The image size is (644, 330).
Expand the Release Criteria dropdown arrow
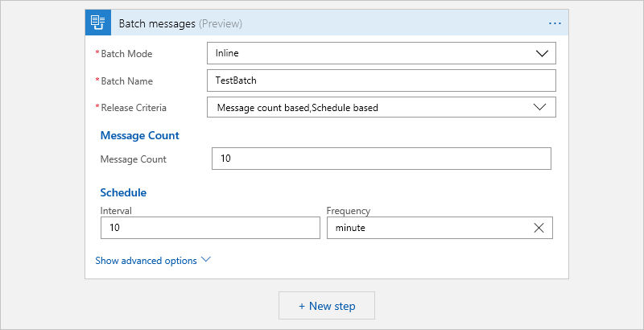coord(541,107)
